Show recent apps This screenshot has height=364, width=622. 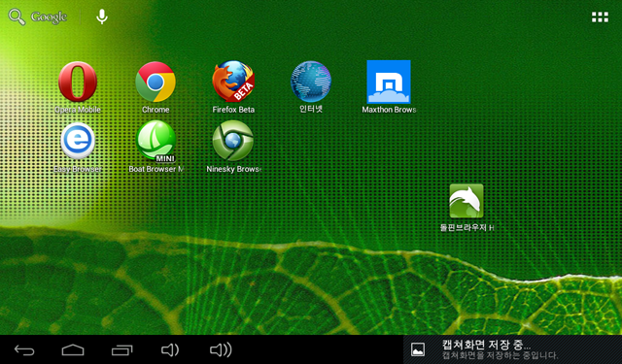[x=121, y=350]
